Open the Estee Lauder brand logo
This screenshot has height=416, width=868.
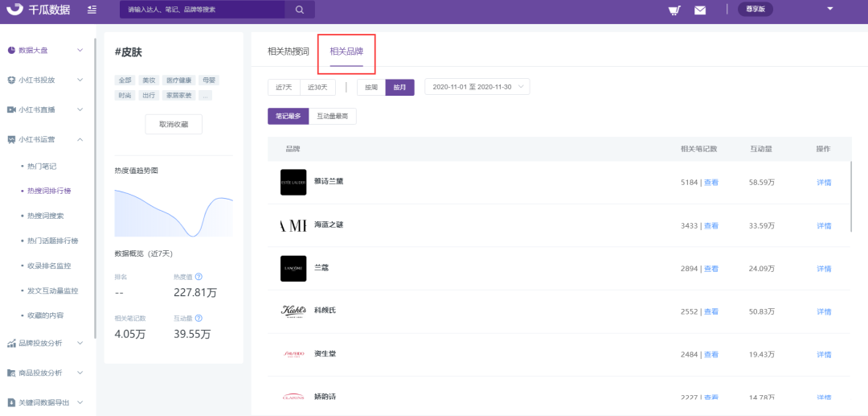293,182
